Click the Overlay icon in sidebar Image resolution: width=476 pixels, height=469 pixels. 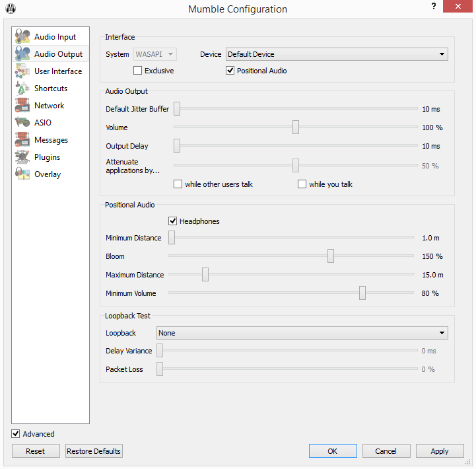click(x=22, y=174)
